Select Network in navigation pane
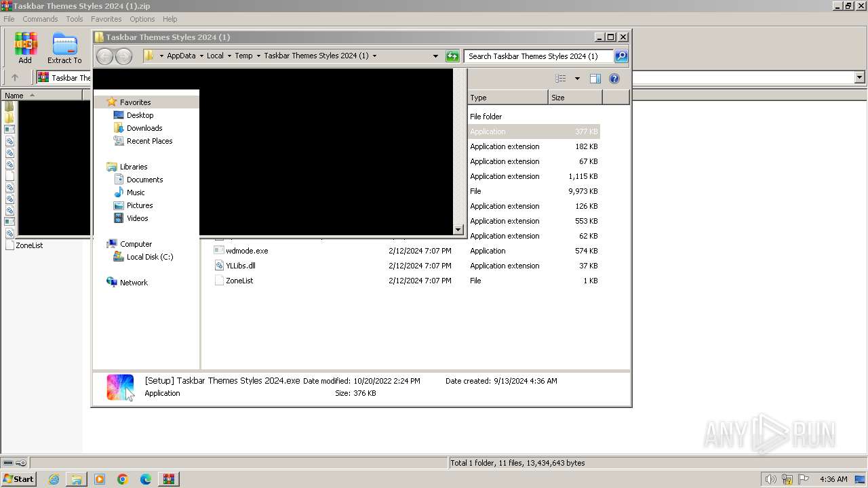The image size is (868, 488). (134, 283)
